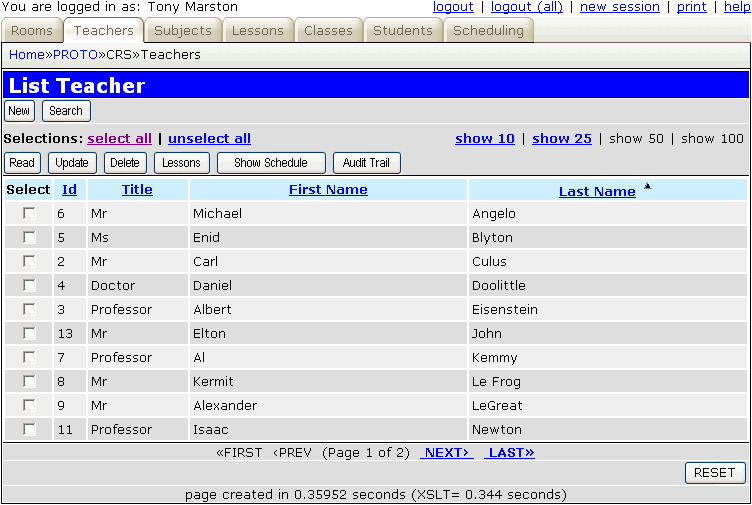Open the Subjects tab
The width and height of the screenshot is (752, 505).
(x=183, y=31)
